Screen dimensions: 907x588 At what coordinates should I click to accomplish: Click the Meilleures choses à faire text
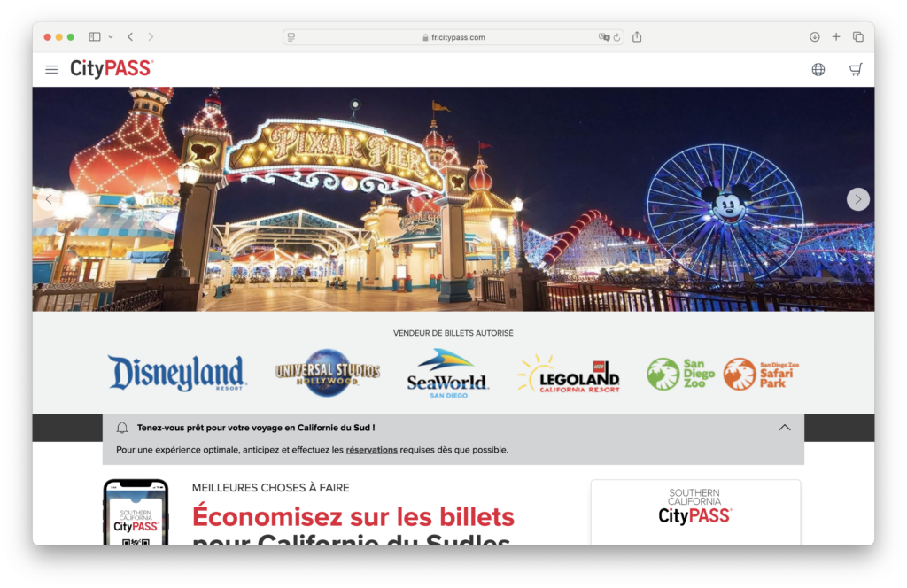point(271,488)
